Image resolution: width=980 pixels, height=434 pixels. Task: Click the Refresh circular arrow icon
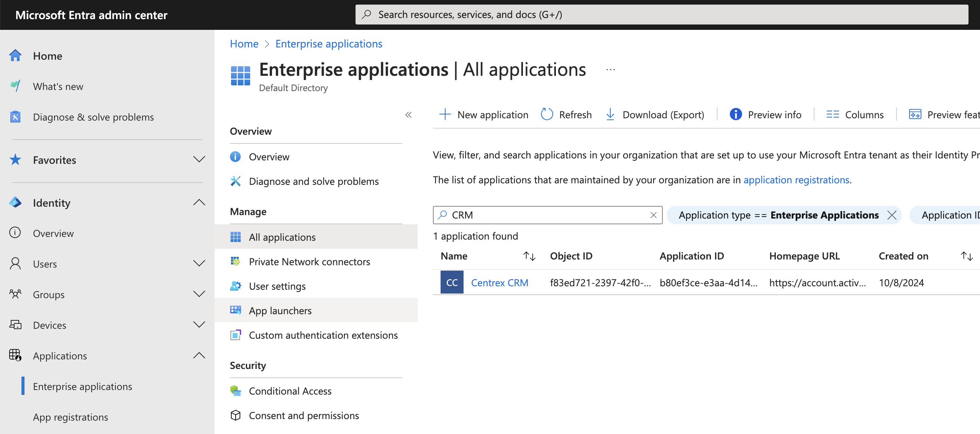[x=547, y=114]
